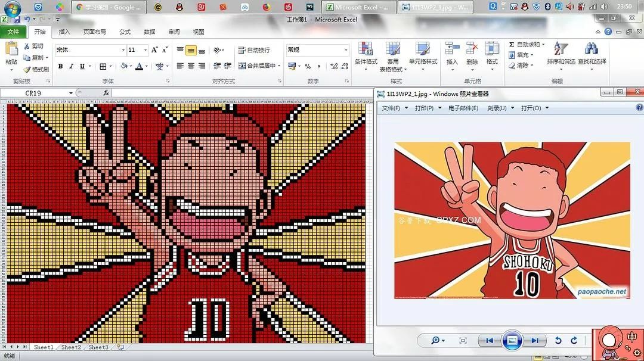This screenshot has width=644, height=361.
Task: Click the Name Box showing CR19
Action: coord(37,93)
